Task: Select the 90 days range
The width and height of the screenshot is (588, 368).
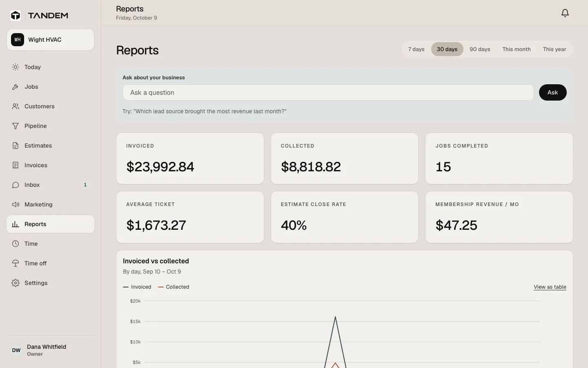Action: [x=480, y=49]
